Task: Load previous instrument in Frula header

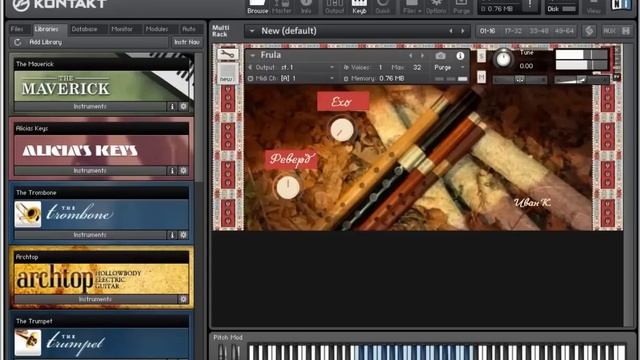Action: coord(411,56)
